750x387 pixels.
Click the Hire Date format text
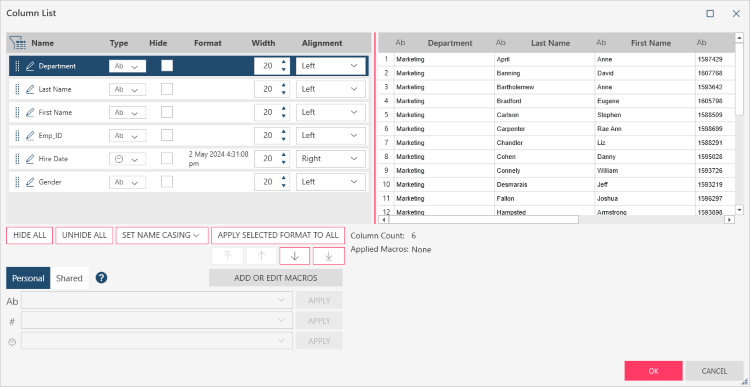coord(219,159)
